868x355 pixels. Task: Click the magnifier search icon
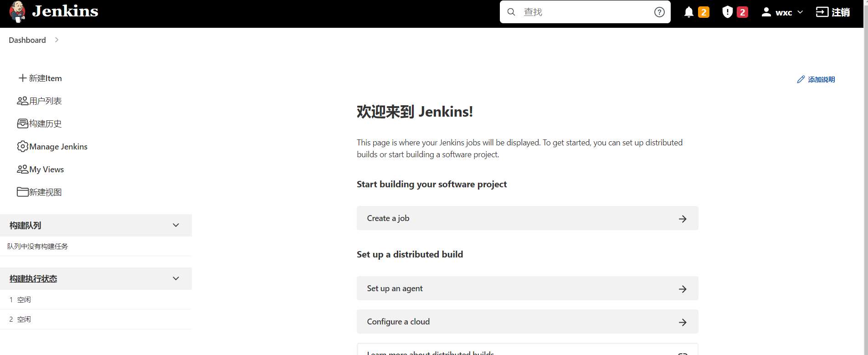511,12
